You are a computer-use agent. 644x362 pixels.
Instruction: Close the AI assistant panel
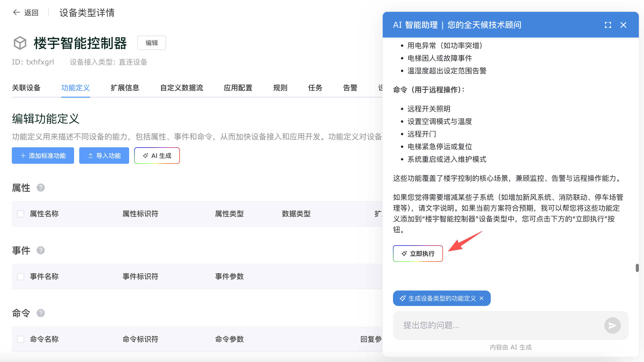(623, 25)
